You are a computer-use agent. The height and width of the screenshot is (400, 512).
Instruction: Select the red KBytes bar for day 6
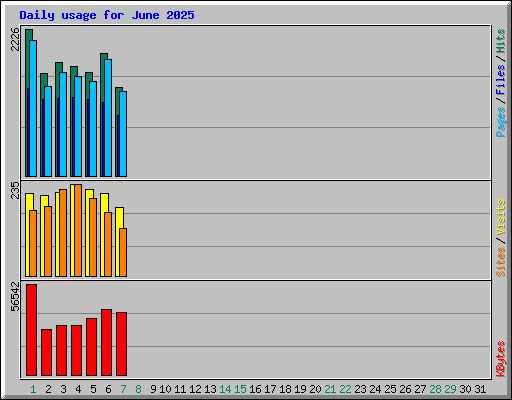[x=107, y=342]
